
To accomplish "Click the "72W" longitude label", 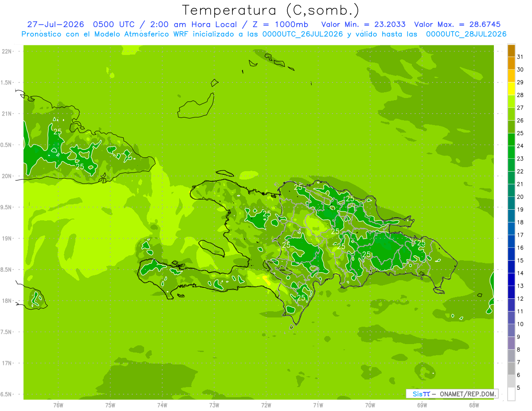I will (x=266, y=405).
